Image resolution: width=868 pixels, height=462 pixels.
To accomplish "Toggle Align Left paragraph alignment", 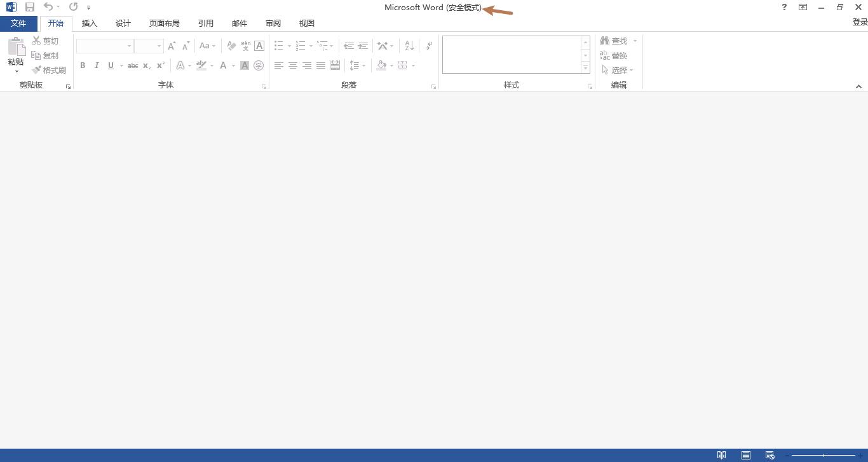I will (x=279, y=65).
